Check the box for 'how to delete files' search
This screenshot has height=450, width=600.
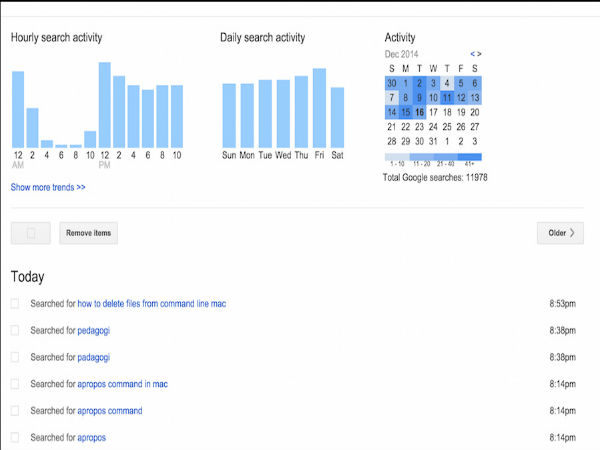click(14, 303)
